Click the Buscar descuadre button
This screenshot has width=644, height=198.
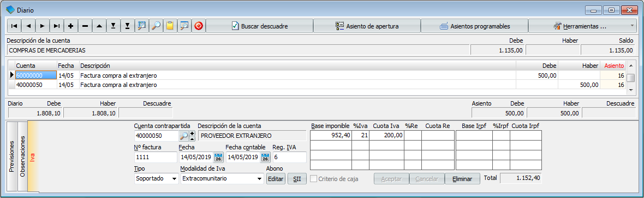(x=260, y=26)
